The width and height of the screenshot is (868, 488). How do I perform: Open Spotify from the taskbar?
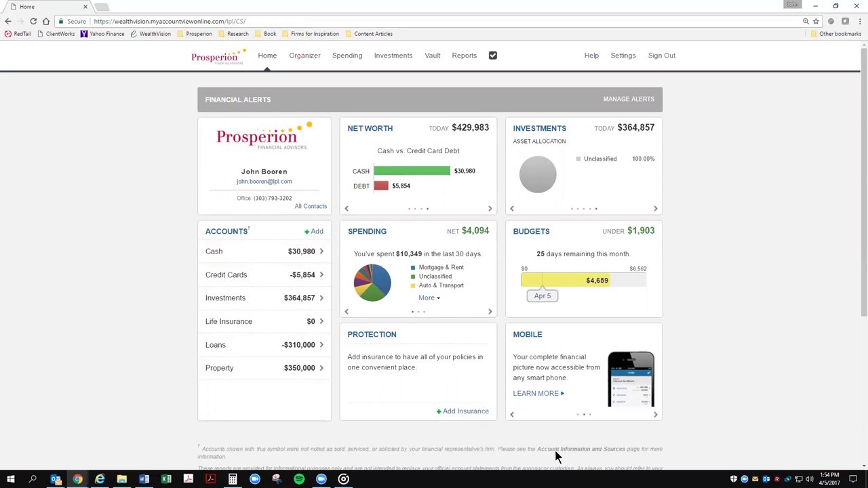pyautogui.click(x=298, y=480)
